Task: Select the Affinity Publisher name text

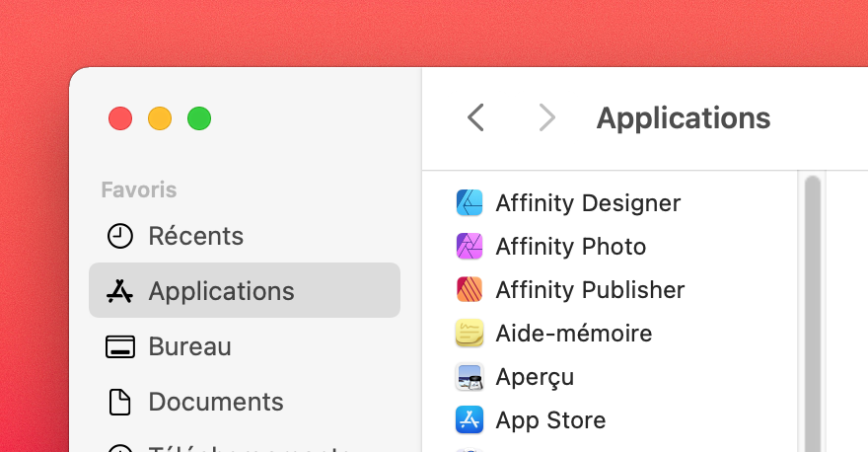Action: coord(590,290)
